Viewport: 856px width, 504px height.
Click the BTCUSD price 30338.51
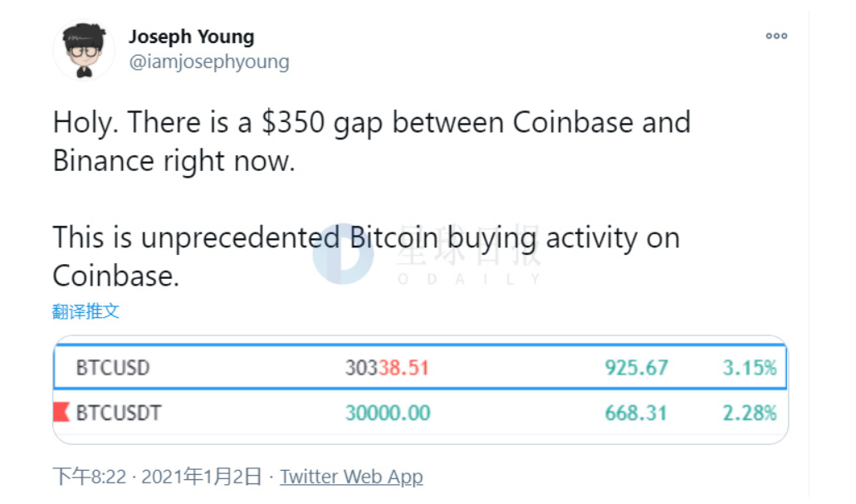pos(387,367)
